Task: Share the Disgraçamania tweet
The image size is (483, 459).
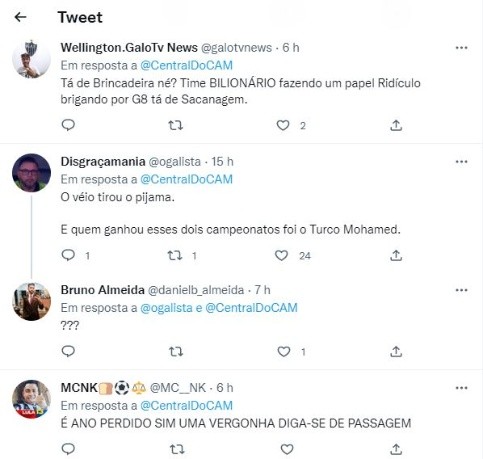Action: pos(396,256)
